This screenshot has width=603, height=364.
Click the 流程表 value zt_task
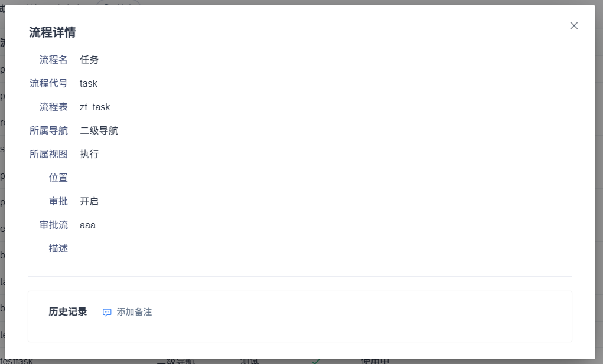pyautogui.click(x=95, y=107)
